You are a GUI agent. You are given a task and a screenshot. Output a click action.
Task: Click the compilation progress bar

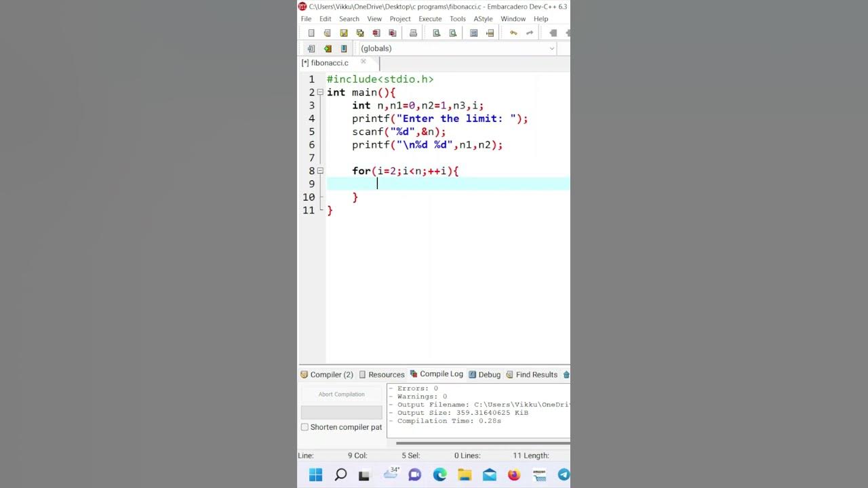[342, 412]
